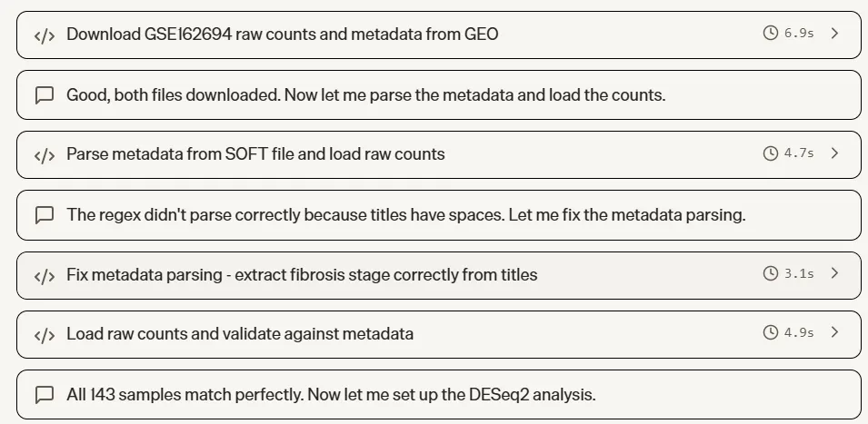Click chat bubble icon on regex message
Viewport: 868px width, 424px height.
coord(45,214)
